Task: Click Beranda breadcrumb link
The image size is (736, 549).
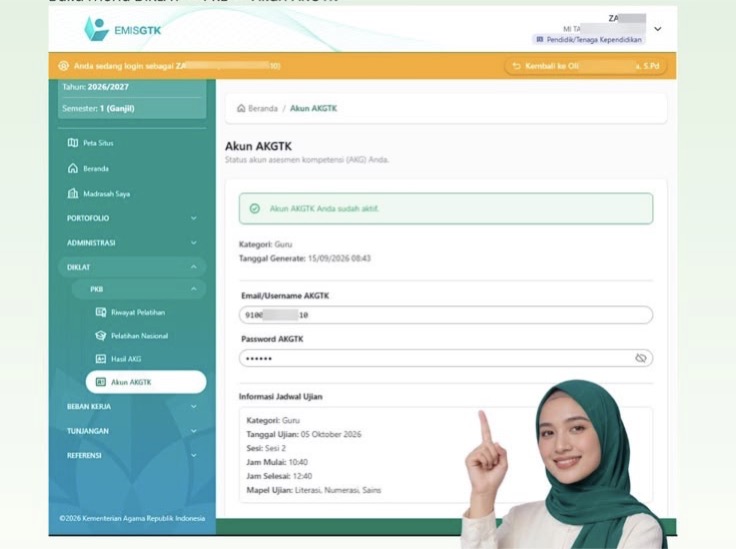Action: (263, 108)
